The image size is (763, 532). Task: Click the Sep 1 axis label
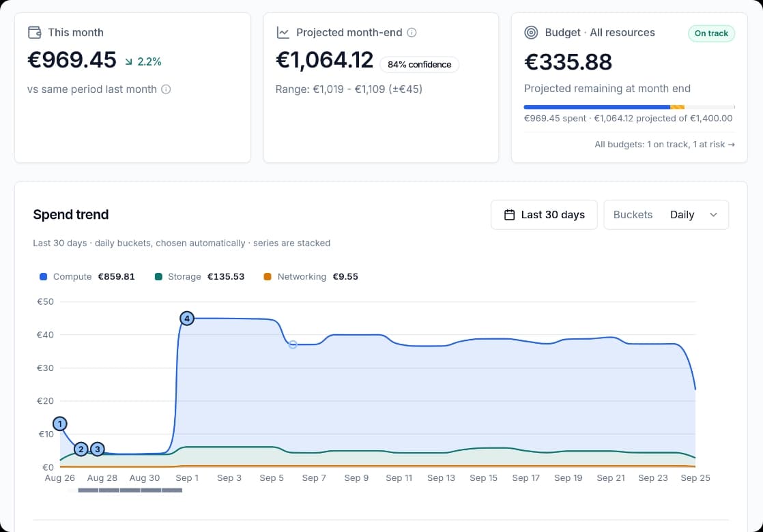click(187, 478)
